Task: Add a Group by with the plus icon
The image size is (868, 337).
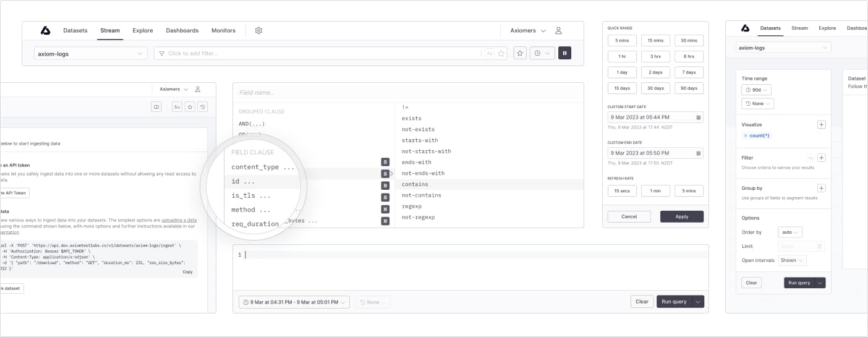Action: (821, 188)
